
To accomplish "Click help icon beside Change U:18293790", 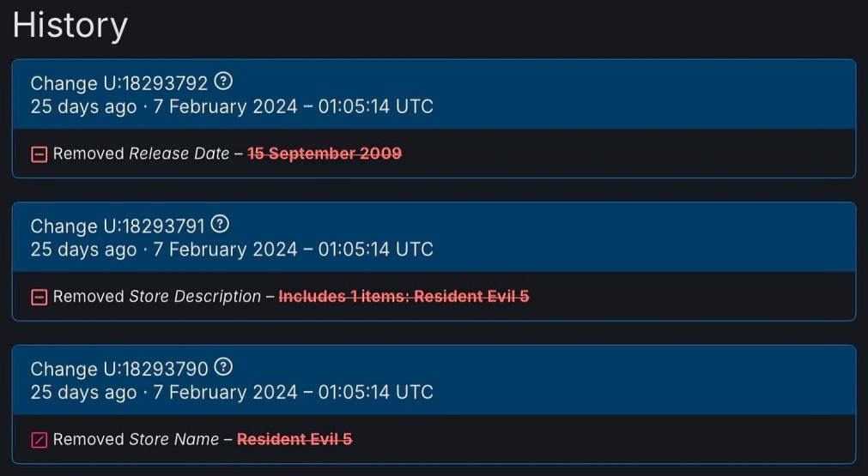I will pyautogui.click(x=223, y=367).
